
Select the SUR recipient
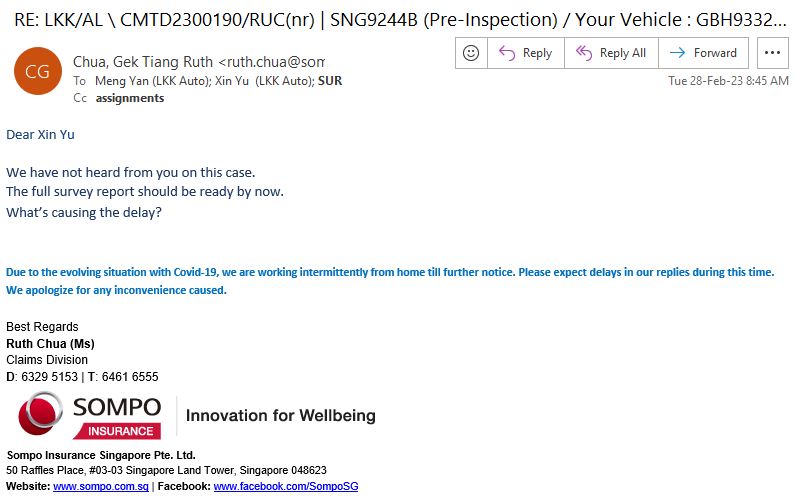pyautogui.click(x=329, y=81)
